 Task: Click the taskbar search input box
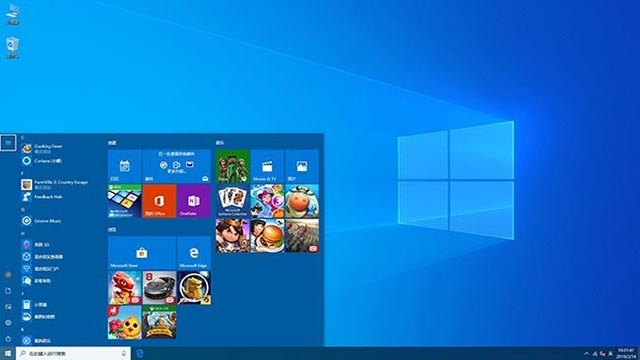pos(73,353)
